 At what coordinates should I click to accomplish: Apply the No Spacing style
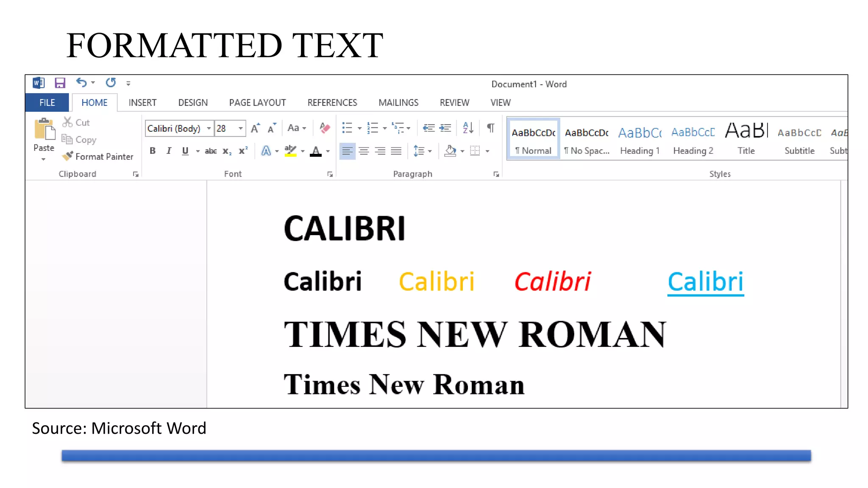587,139
